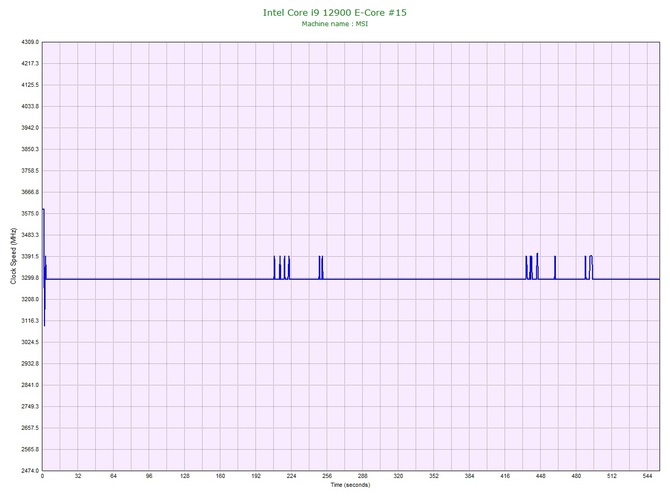
Task: Click the 3116.3 y-axis value
Action: pos(30,320)
